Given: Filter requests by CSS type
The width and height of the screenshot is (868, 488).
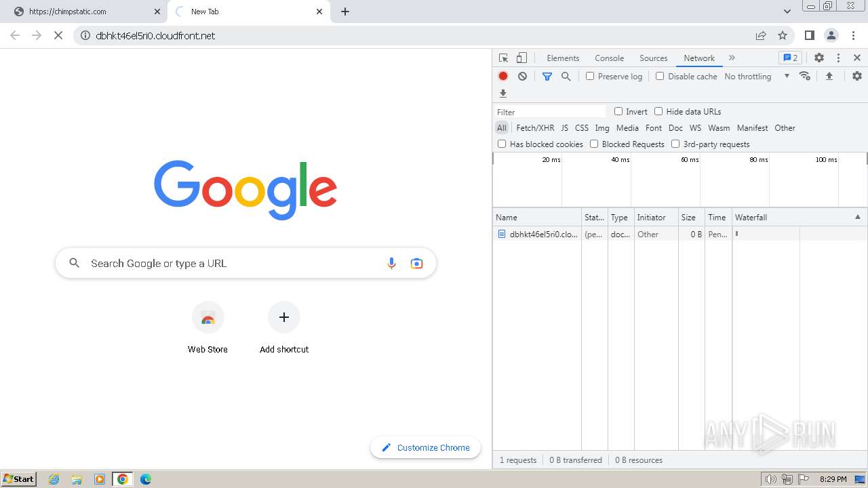Looking at the screenshot, I should coord(582,127).
